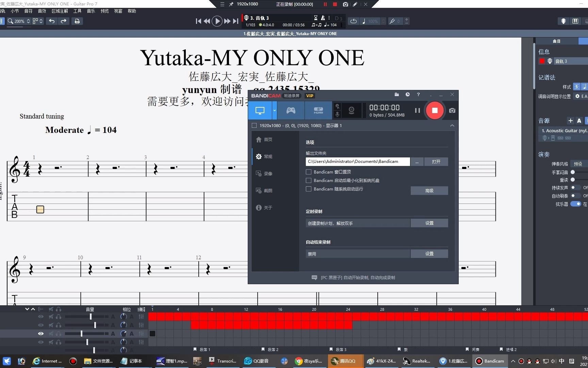
Task: Open the relative tempo note icon
Action: point(364,21)
